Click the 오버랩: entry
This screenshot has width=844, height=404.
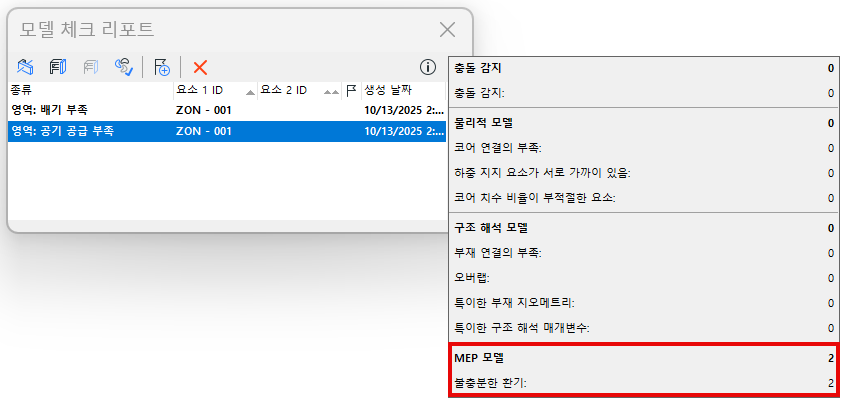pos(474,278)
